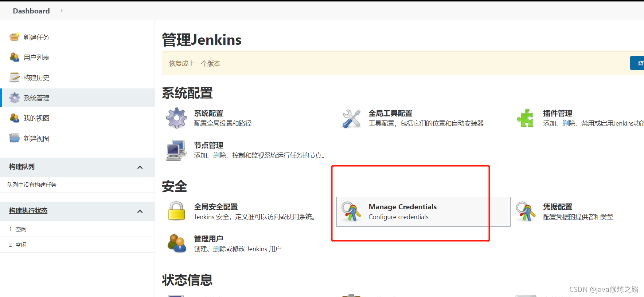The image size is (644, 297).
Task: Collapse the 构建队列 panel chevron
Action: (140, 167)
